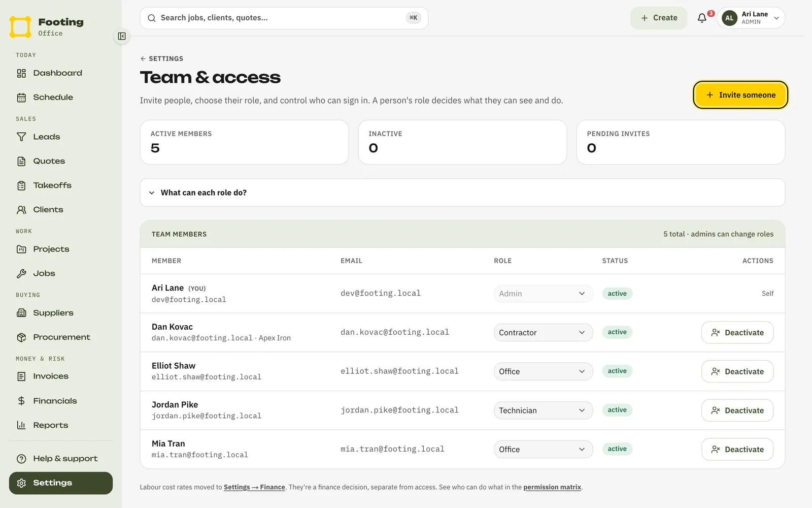Click the Projects folder icon
Viewport: 812px width, 508px height.
point(21,249)
